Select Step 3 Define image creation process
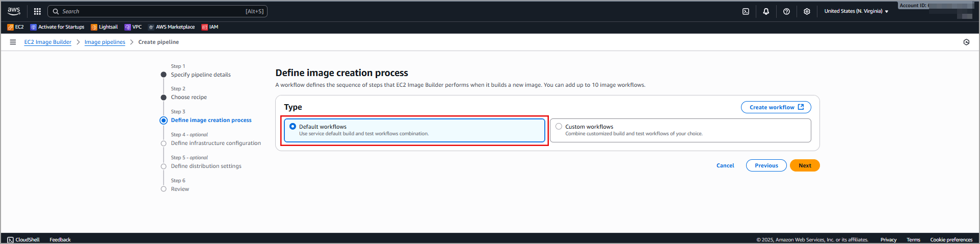980x244 pixels. point(211,120)
